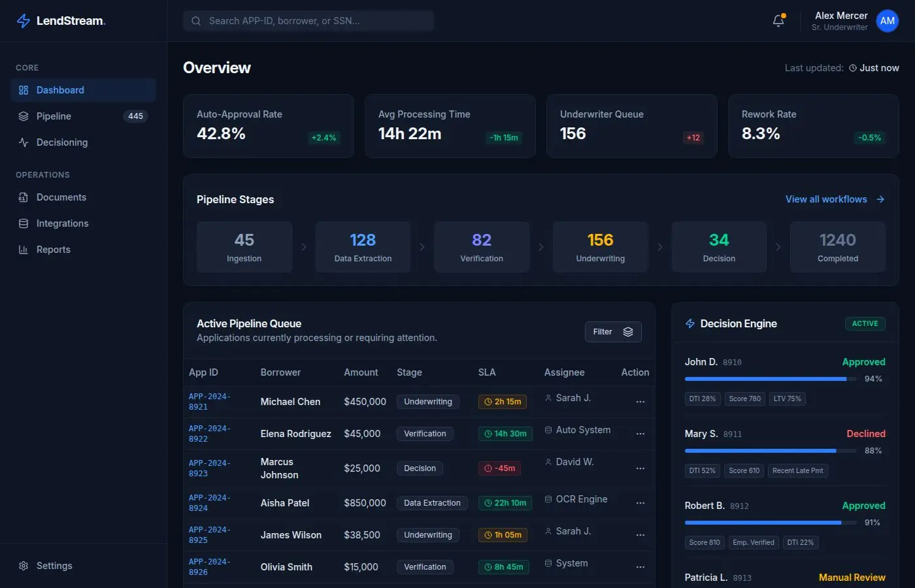Open action menu for Marcus Johnson row
The height and width of the screenshot is (588, 915).
(x=640, y=468)
